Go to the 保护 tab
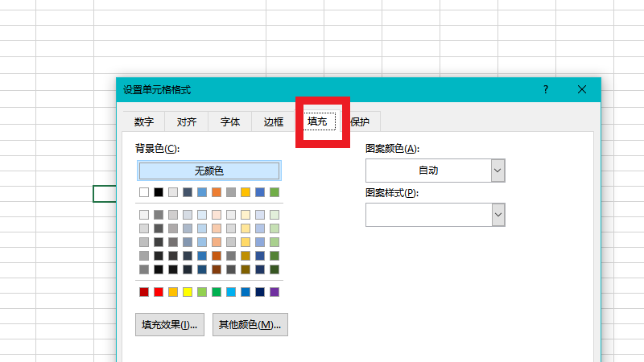Viewport: 644px width, 362px height. point(360,122)
